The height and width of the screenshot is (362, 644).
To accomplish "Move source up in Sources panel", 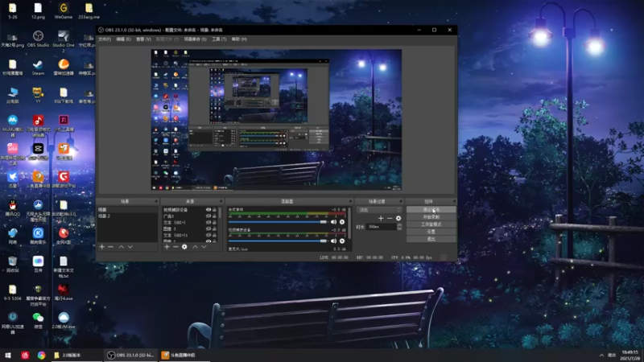I will (195, 247).
